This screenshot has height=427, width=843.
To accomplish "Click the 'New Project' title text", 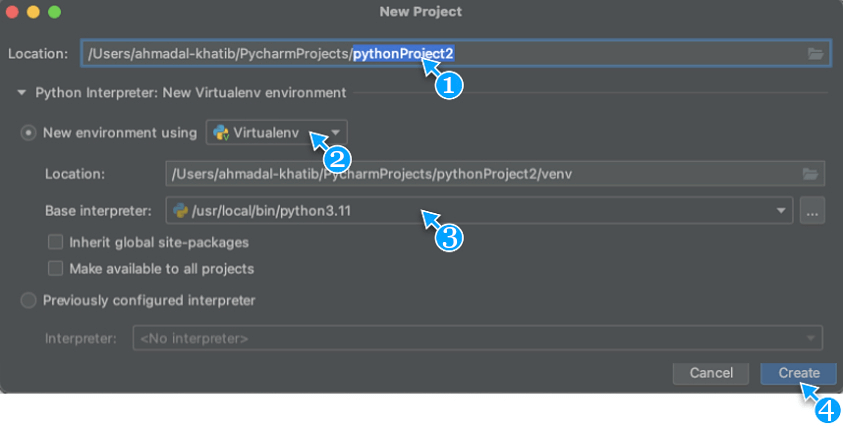I will pyautogui.click(x=421, y=12).
